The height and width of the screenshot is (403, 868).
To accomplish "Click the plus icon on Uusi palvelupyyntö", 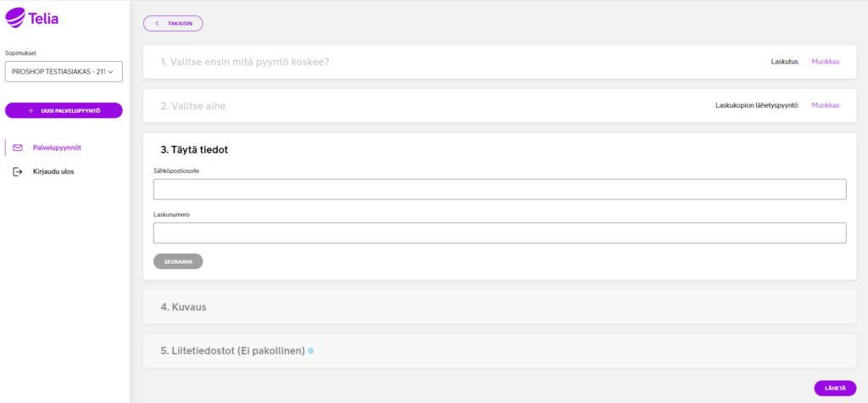I will tap(31, 111).
